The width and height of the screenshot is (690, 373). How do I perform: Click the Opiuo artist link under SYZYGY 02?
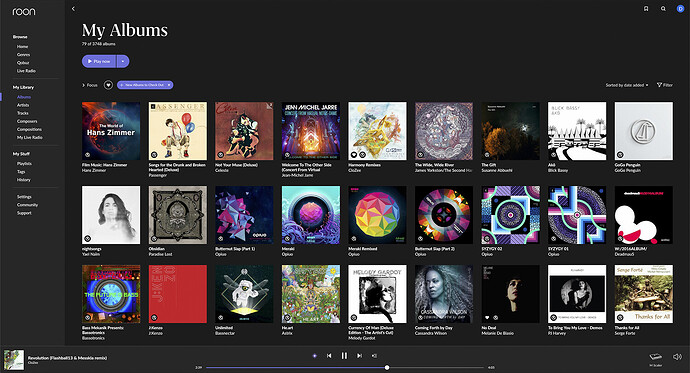(x=487, y=254)
